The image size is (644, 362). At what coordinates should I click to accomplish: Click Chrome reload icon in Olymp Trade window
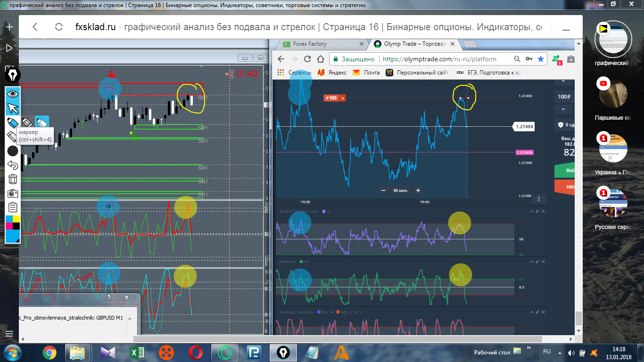[307, 59]
